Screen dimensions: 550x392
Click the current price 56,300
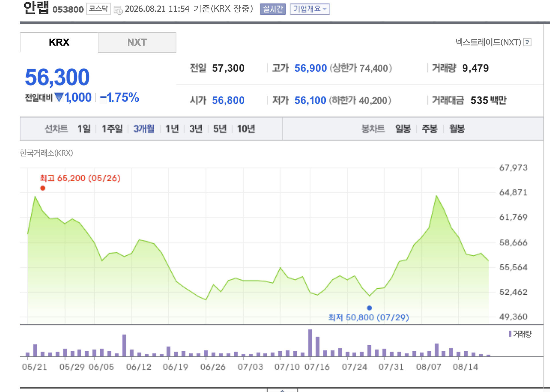coord(57,77)
